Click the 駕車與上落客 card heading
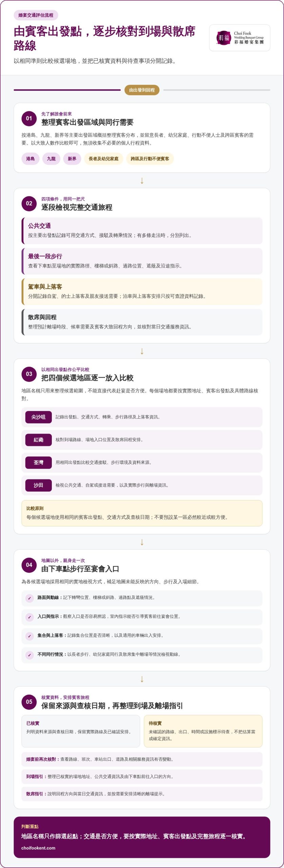 click(x=45, y=287)
